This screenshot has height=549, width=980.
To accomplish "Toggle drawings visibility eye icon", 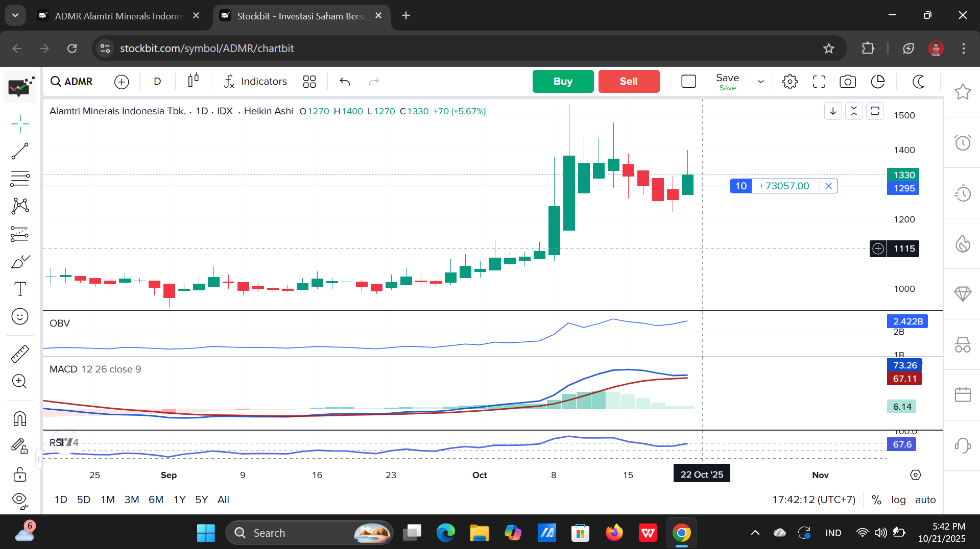I will click(x=19, y=500).
